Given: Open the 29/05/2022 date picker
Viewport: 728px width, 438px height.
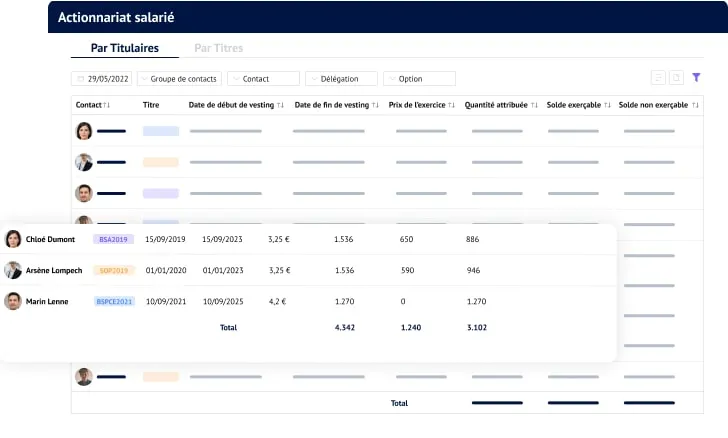Looking at the screenshot, I should [102, 78].
